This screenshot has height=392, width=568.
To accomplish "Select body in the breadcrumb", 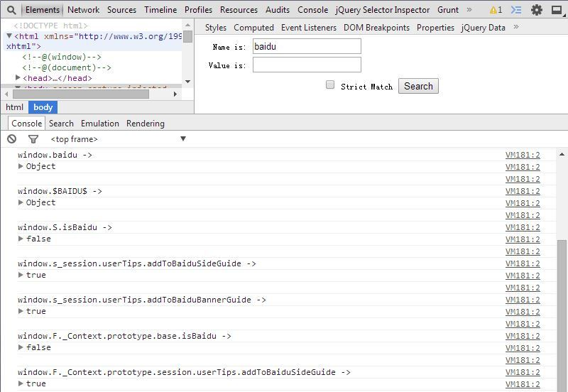I will (43, 107).
